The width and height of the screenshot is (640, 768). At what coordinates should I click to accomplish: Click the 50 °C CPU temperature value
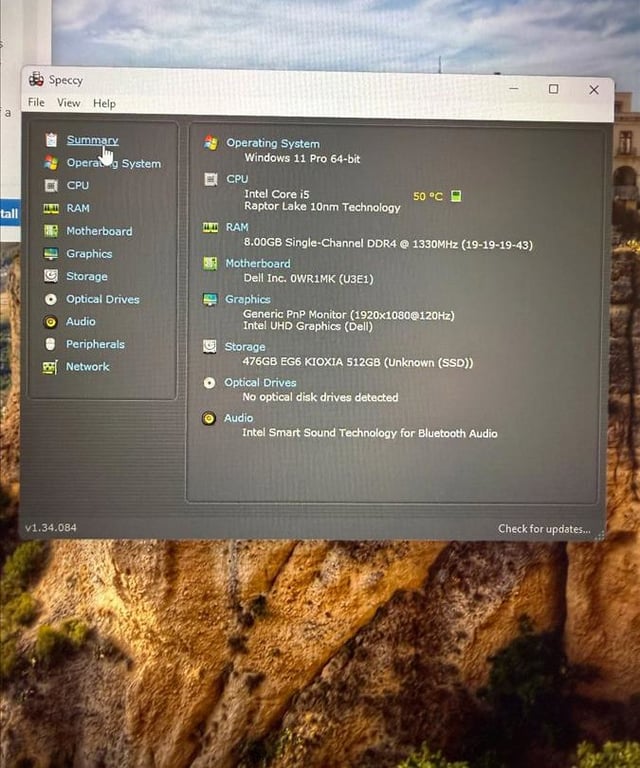click(427, 197)
